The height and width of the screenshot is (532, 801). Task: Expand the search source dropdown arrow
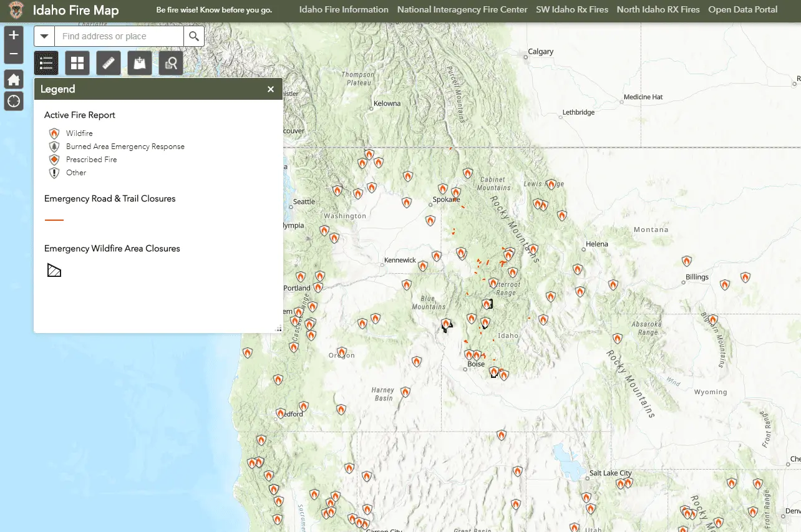click(44, 37)
